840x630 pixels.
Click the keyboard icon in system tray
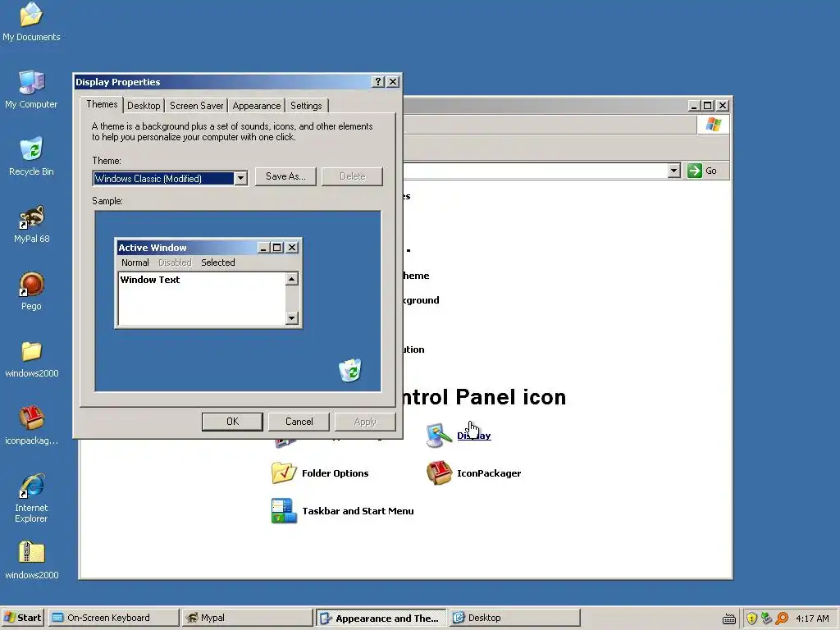728,619
